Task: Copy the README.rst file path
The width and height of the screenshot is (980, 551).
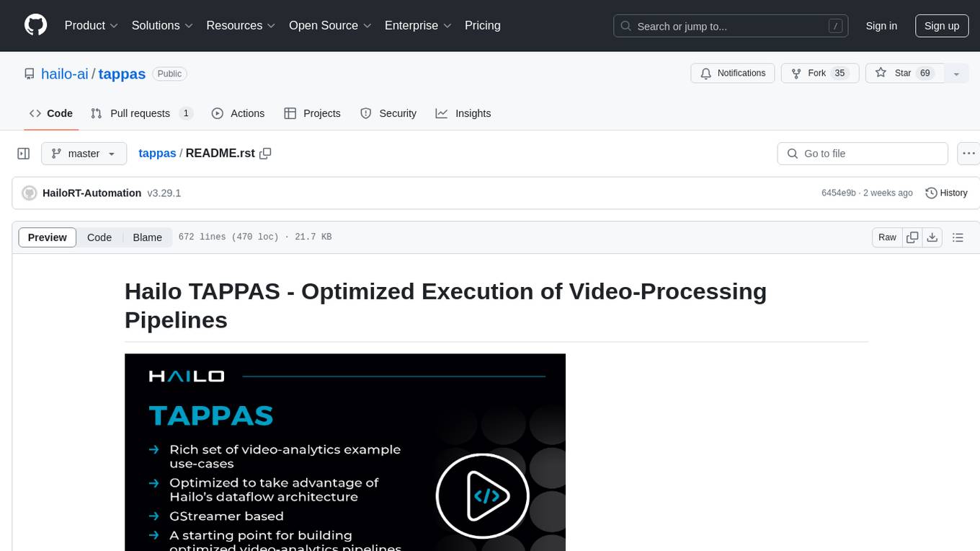Action: (265, 154)
